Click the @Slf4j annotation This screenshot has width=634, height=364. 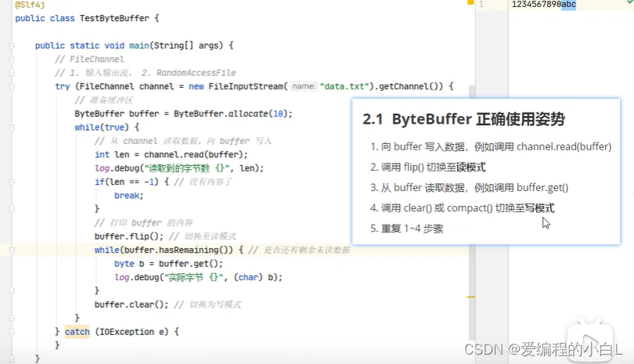pos(30,5)
